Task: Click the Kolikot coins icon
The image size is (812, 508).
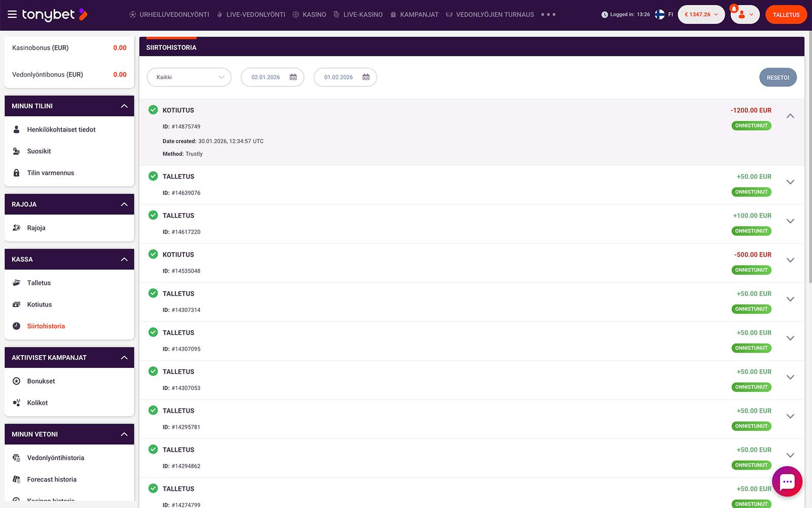Action: (x=16, y=403)
